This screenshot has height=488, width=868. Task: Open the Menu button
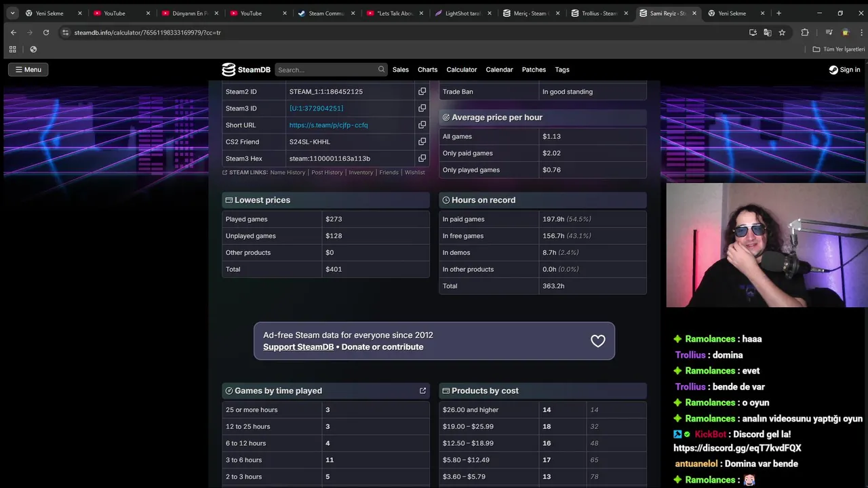tap(28, 70)
